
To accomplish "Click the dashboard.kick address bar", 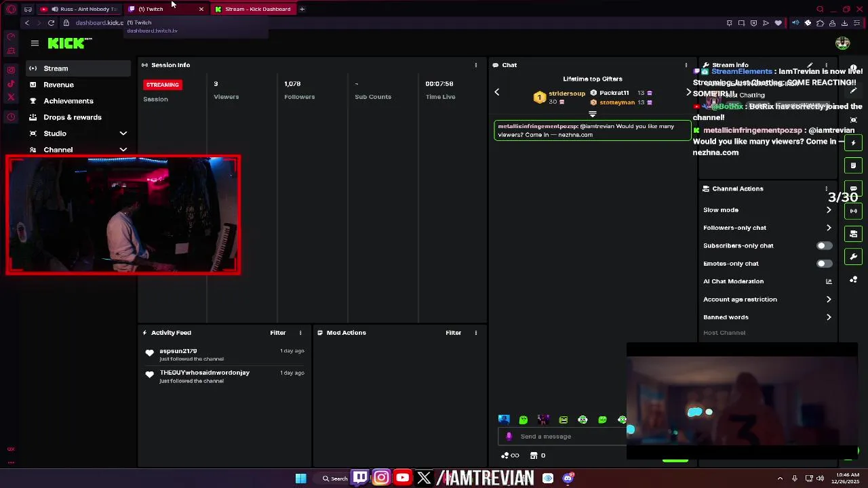I will (x=100, y=22).
